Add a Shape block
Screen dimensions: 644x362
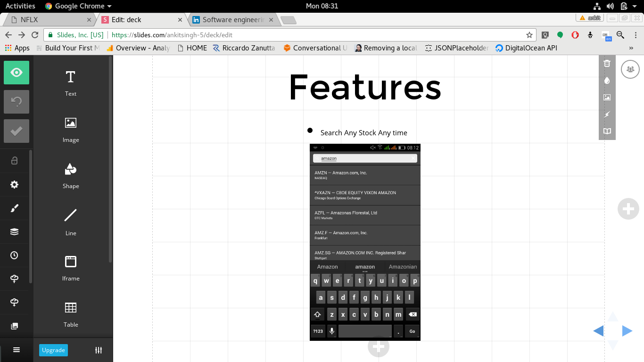[x=71, y=175]
